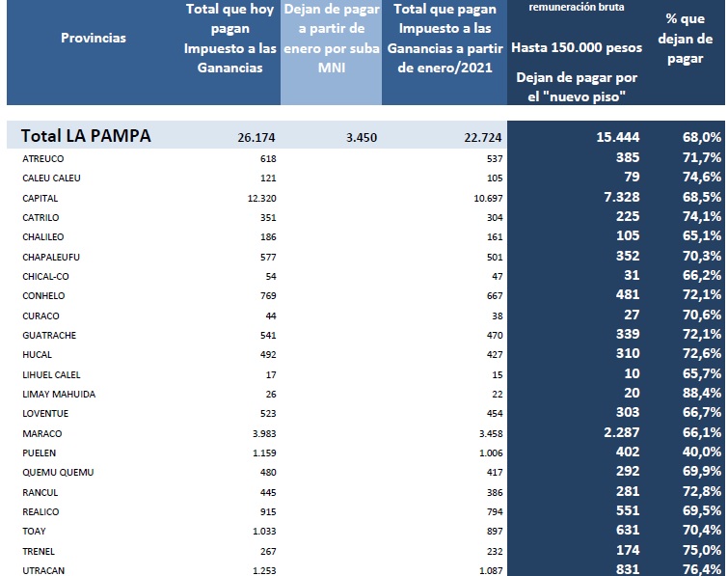Click the 75,0% value for TRENEL

pos(702,551)
